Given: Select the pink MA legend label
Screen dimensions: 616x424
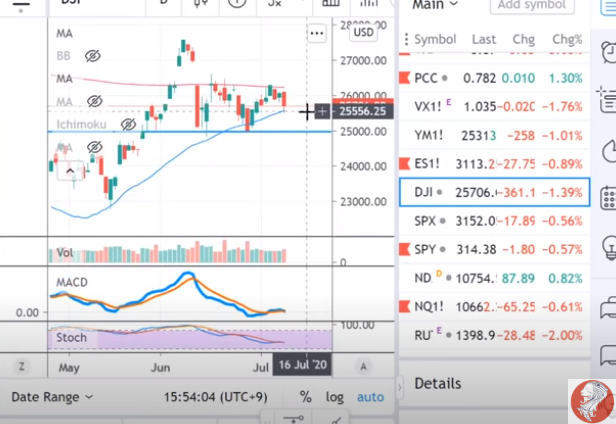Looking at the screenshot, I should 64,79.
